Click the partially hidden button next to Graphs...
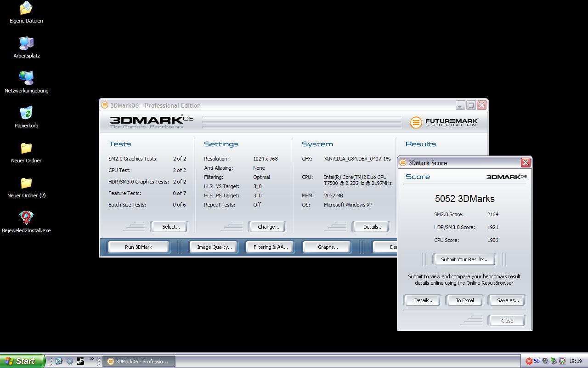This screenshot has height=368, width=588. tap(385, 247)
